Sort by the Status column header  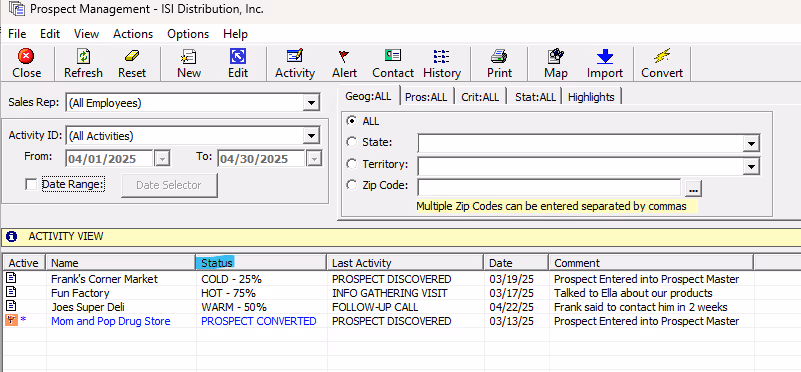[261, 263]
